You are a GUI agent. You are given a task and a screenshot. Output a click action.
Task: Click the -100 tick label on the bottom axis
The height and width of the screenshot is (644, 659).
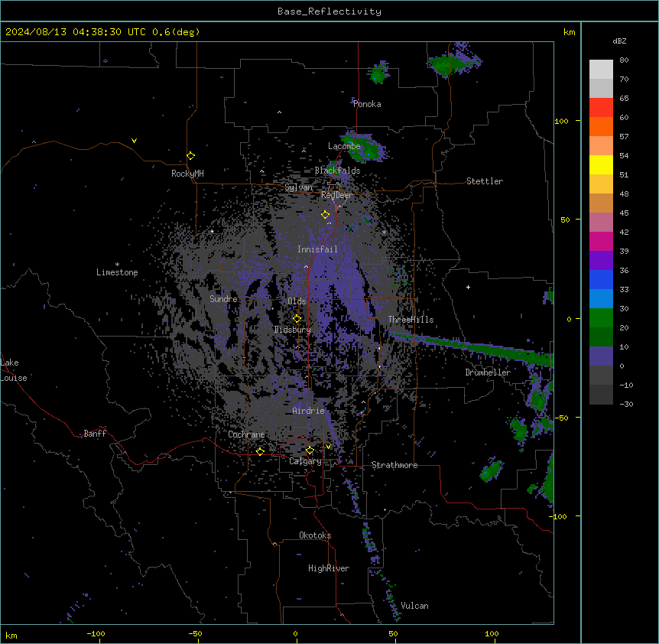click(x=96, y=634)
